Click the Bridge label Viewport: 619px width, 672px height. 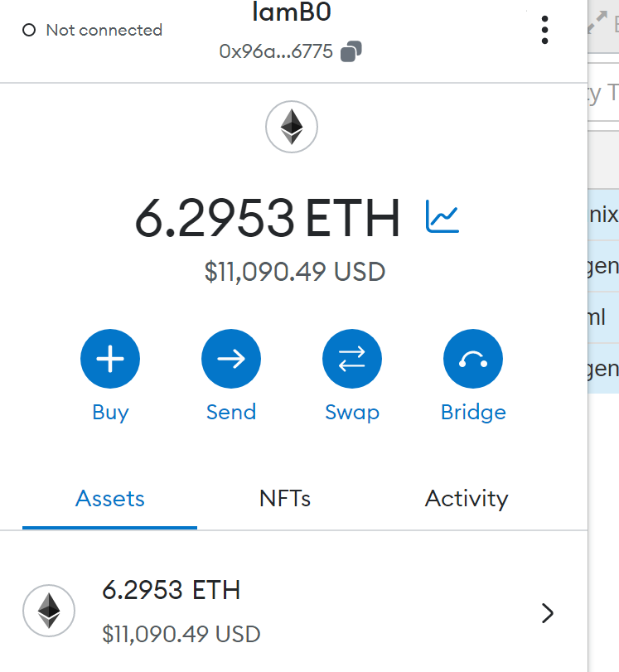click(x=473, y=413)
